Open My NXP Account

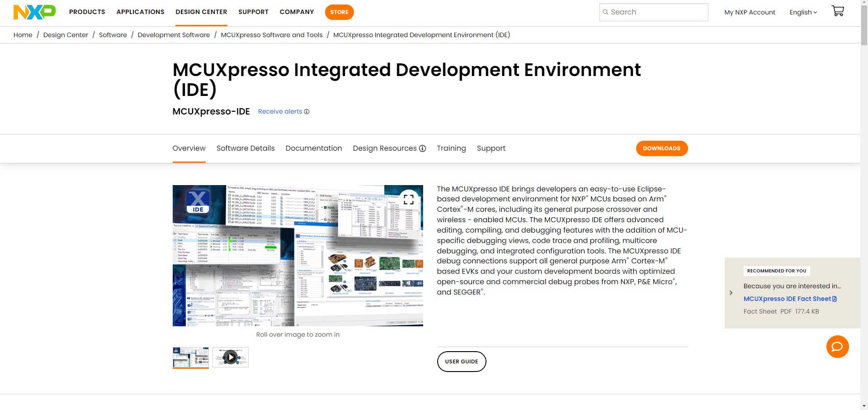coord(750,12)
